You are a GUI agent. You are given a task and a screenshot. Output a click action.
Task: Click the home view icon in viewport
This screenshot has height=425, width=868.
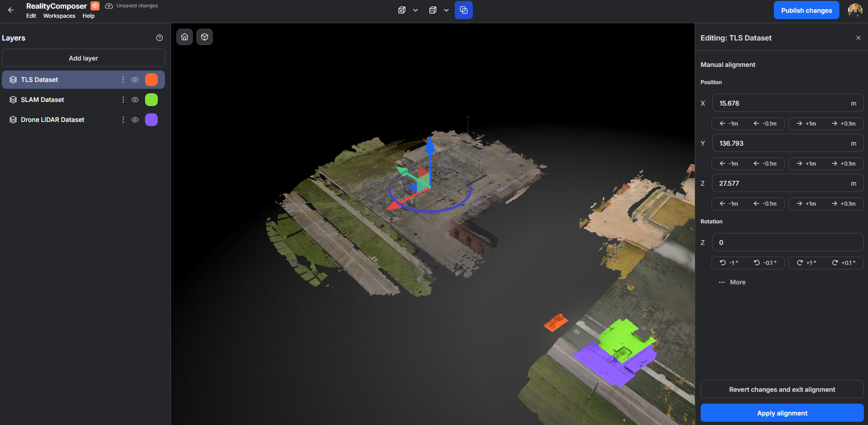(185, 37)
